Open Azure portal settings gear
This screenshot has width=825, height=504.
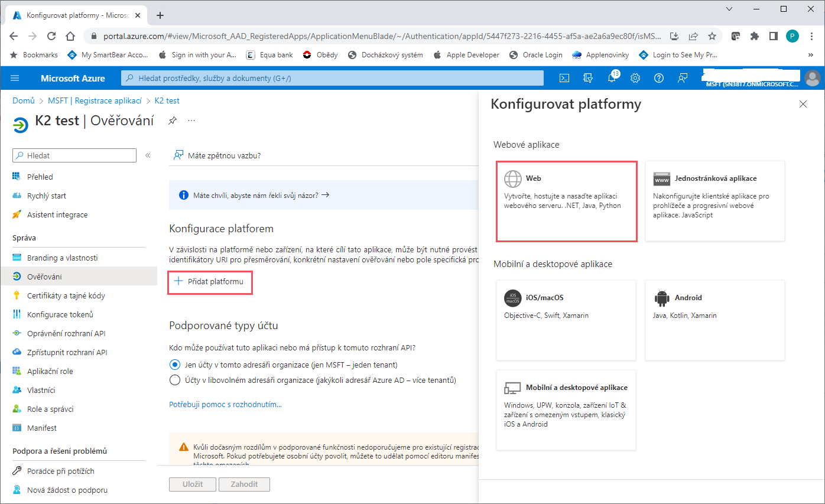pyautogui.click(x=635, y=78)
